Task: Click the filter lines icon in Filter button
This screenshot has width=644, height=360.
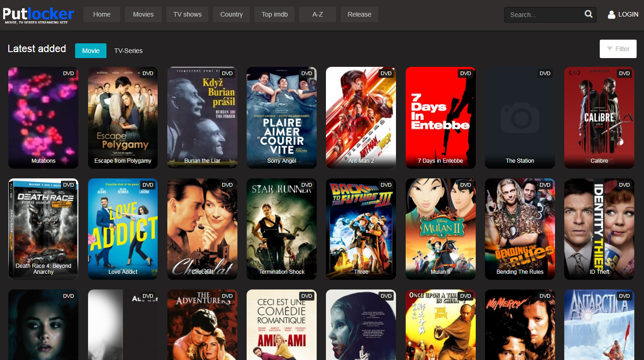Action: point(610,49)
